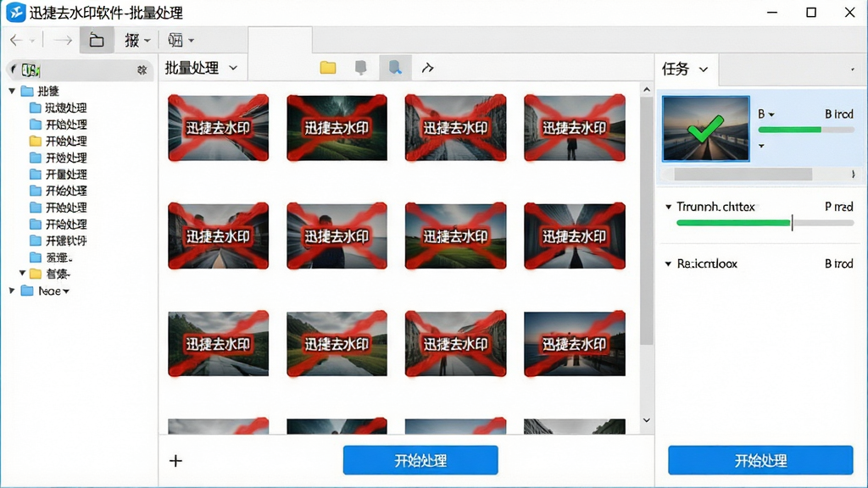
Task: Click the 'B ired' status beside Reiicmloox
Action: [x=839, y=263]
